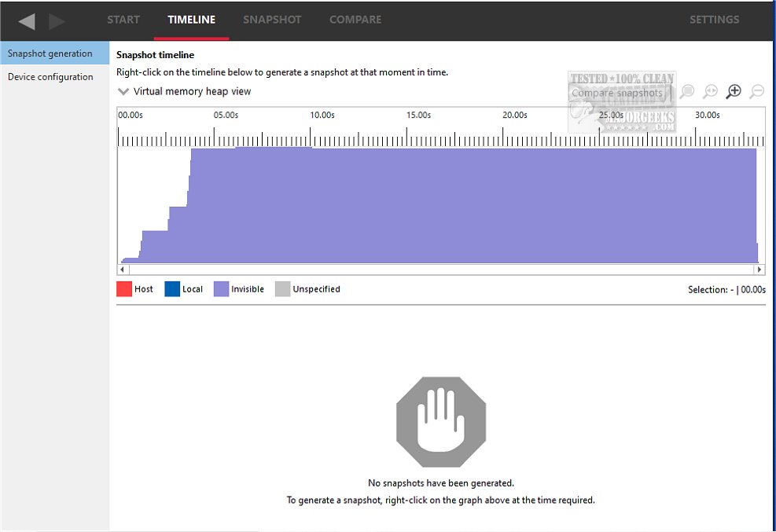Click the Invisible legend label
This screenshot has height=532, width=776.
[x=248, y=289]
